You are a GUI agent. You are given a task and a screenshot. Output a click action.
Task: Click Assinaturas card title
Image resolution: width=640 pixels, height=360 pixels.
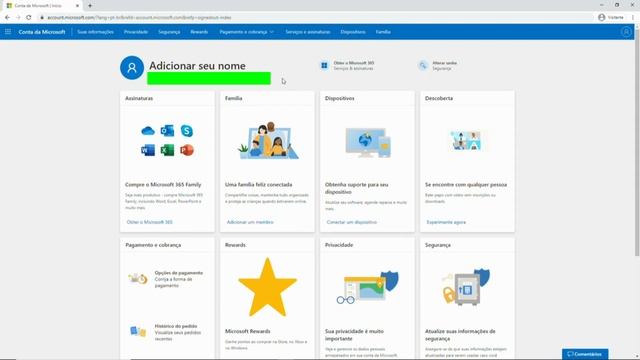139,98
